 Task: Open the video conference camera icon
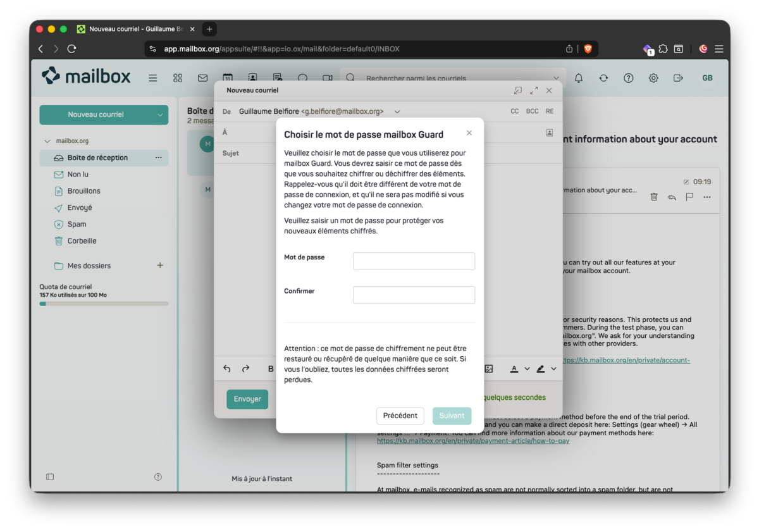tap(327, 78)
